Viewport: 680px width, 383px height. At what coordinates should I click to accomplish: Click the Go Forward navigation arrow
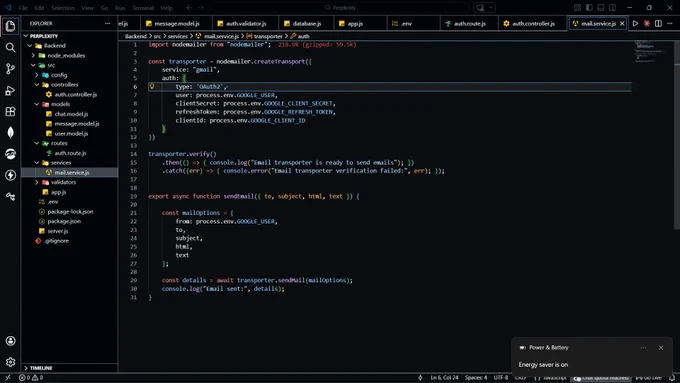(201, 7)
